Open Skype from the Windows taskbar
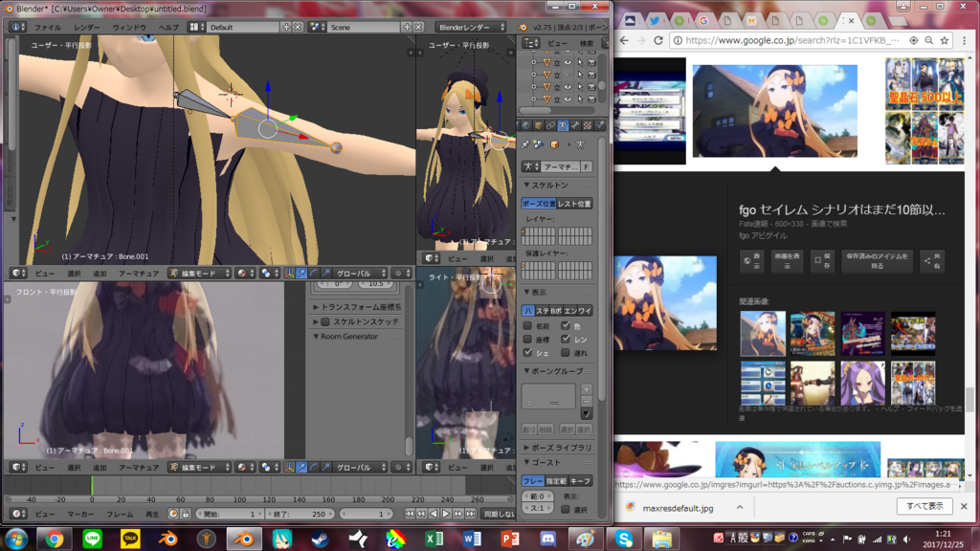Image resolution: width=980 pixels, height=551 pixels. click(x=624, y=539)
